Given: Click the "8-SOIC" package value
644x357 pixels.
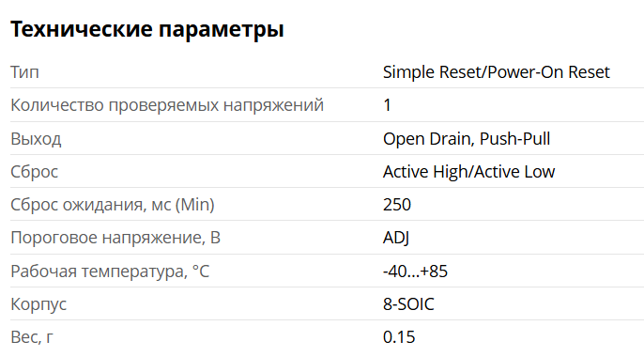Looking at the screenshot, I should pyautogui.click(x=408, y=304).
